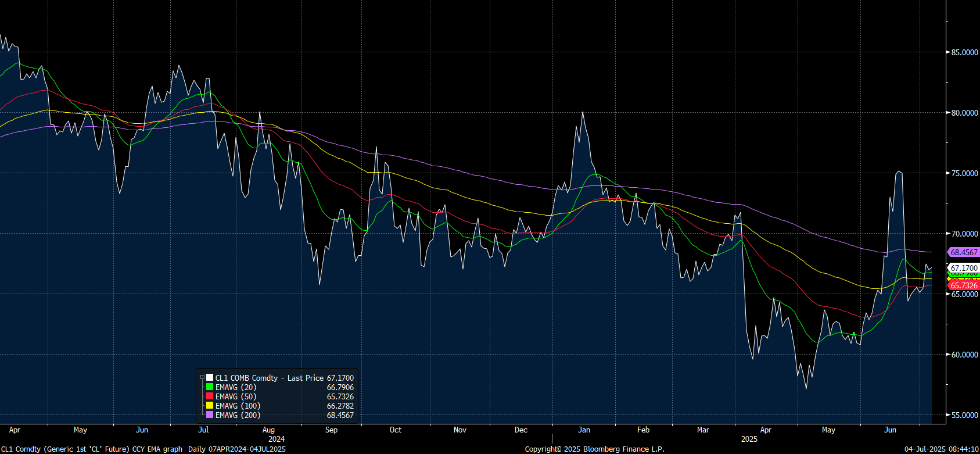Viewport: 980px width, 454px height.
Task: Click the red EMAVG (50) legend swatch
Action: click(210, 396)
